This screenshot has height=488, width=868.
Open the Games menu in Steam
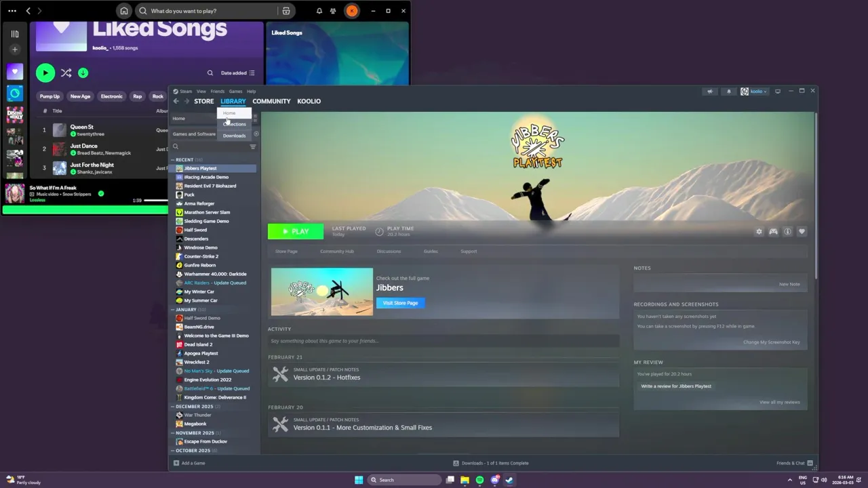[235, 91]
